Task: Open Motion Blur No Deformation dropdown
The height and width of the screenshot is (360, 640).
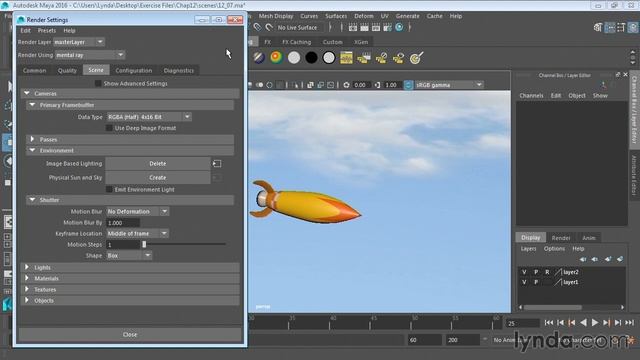Action: point(138,211)
